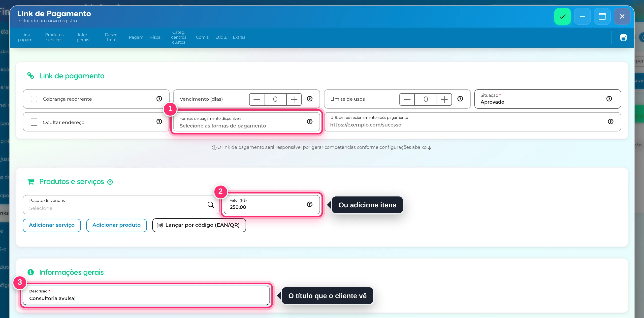Viewport: 644px width, 318px height.
Task: Go to the Extras tab
Action: click(239, 37)
